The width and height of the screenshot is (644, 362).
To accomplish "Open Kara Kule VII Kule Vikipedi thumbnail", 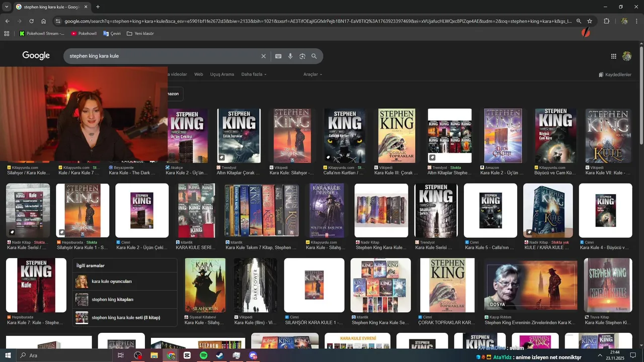I will pyautogui.click(x=609, y=136).
